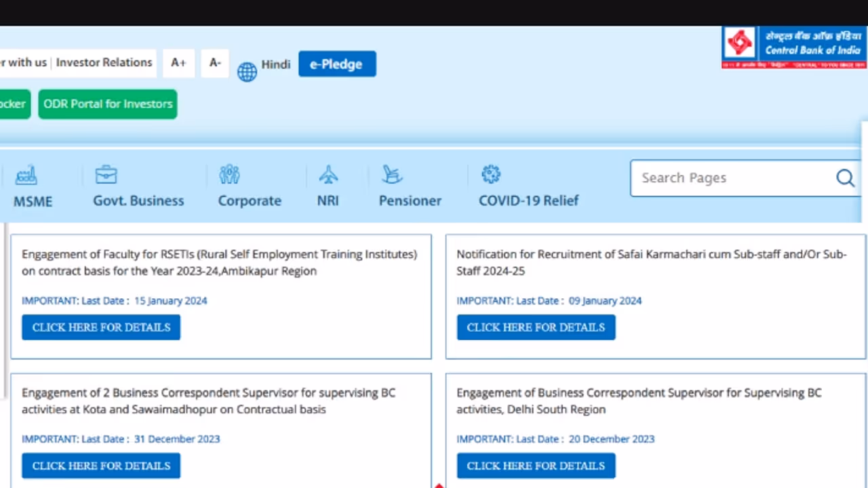
Task: Click the search magnifier icon
Action: (x=845, y=178)
